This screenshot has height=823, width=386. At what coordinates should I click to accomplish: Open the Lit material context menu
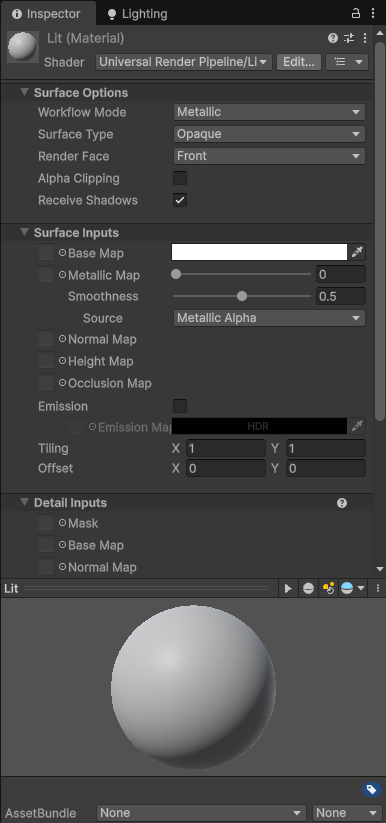pos(365,38)
